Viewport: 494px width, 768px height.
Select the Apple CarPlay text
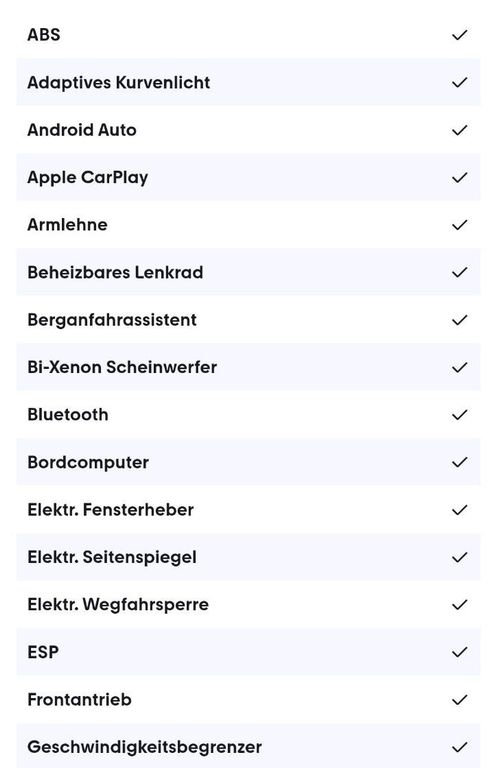pos(88,178)
